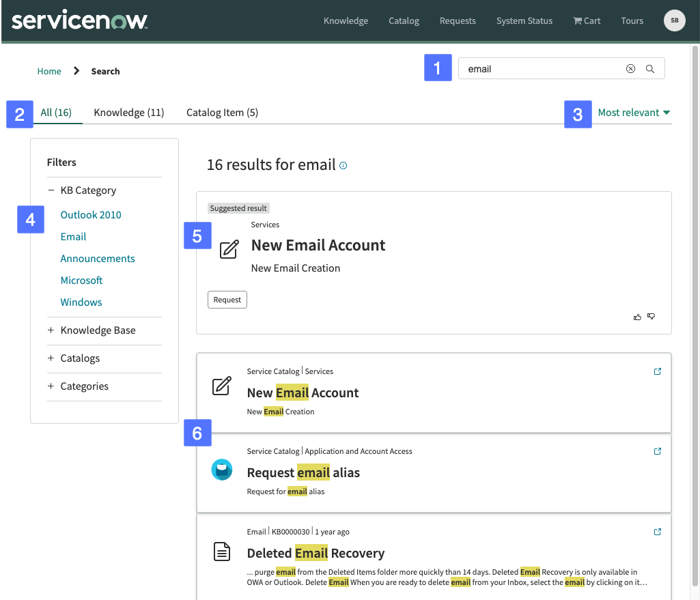The image size is (700, 600).
Task: Open Deleted Email Recovery in new tab
Action: click(x=657, y=531)
